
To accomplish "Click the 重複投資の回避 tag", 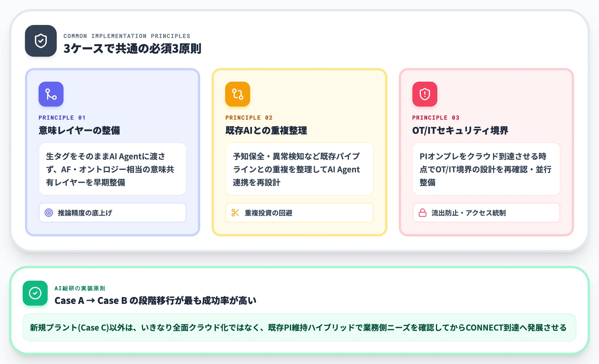I will pos(299,213).
